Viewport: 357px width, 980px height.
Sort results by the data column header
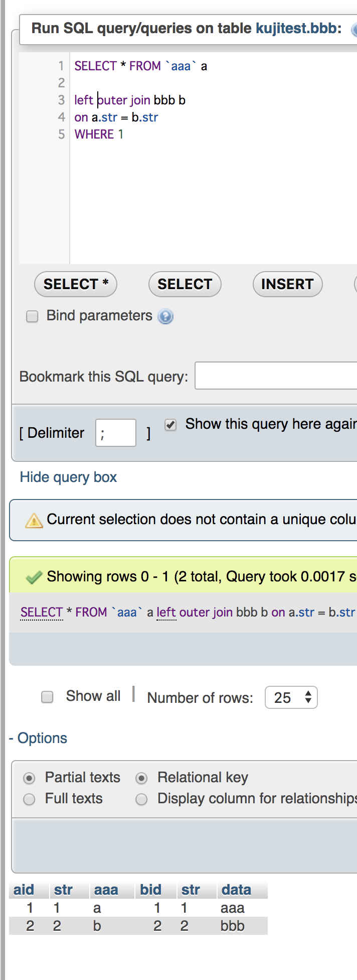pyautogui.click(x=236, y=890)
